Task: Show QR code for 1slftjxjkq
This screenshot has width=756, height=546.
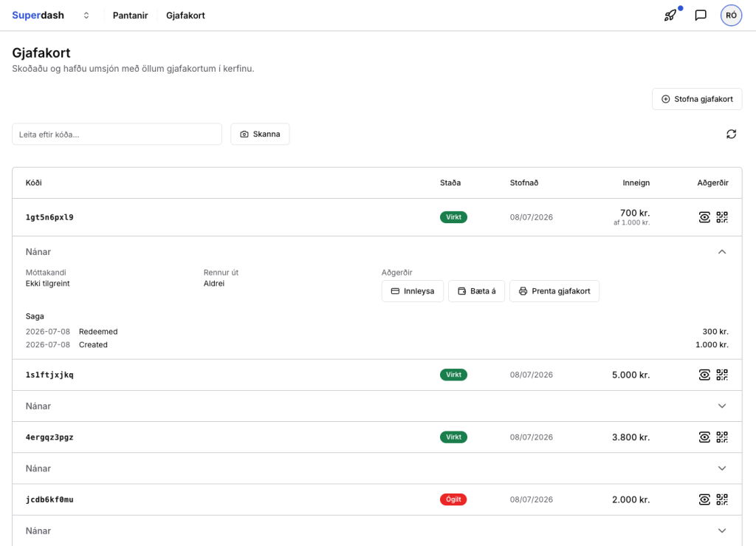Action: point(722,375)
